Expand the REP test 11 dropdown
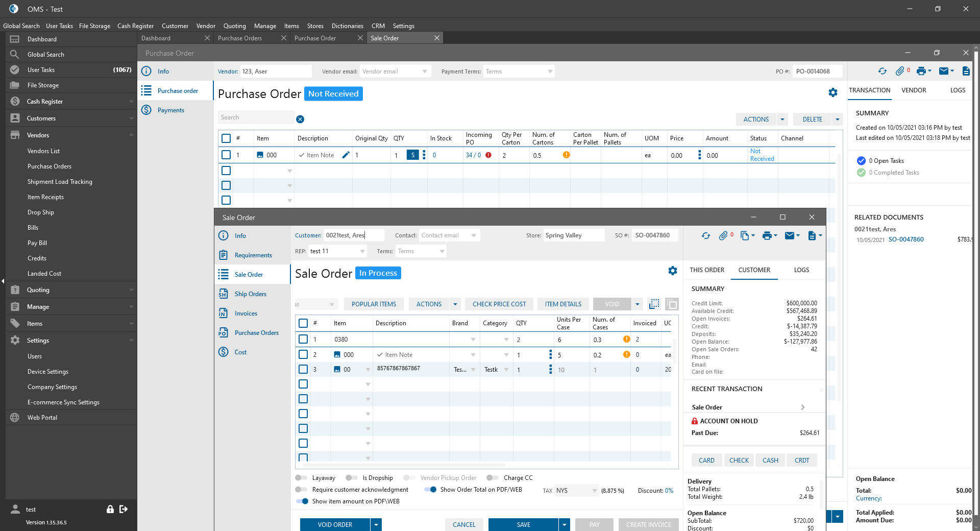 coord(362,251)
